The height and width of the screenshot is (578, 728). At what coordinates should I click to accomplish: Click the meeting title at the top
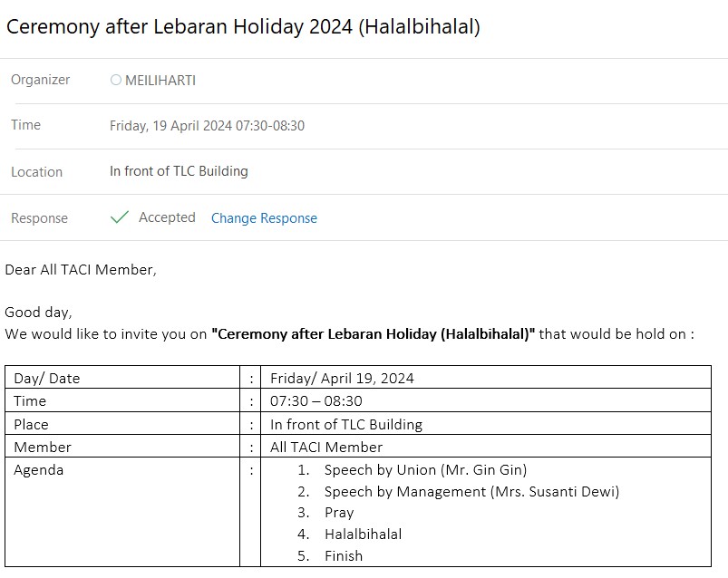243,27
